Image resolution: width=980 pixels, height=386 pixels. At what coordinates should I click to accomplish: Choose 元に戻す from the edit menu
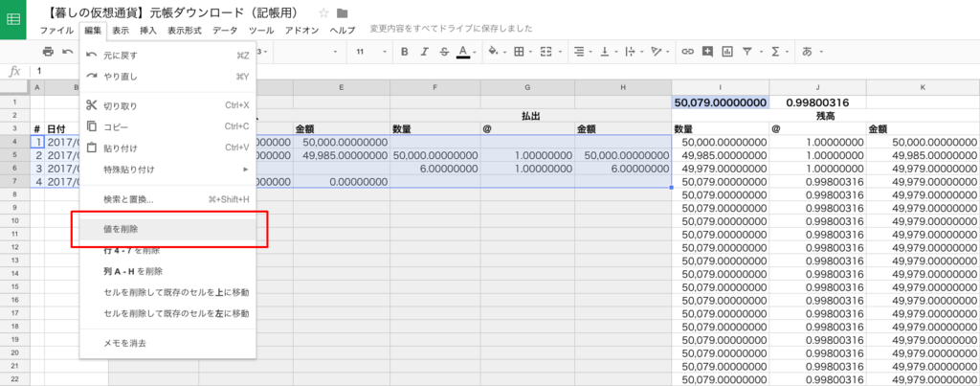(167, 55)
